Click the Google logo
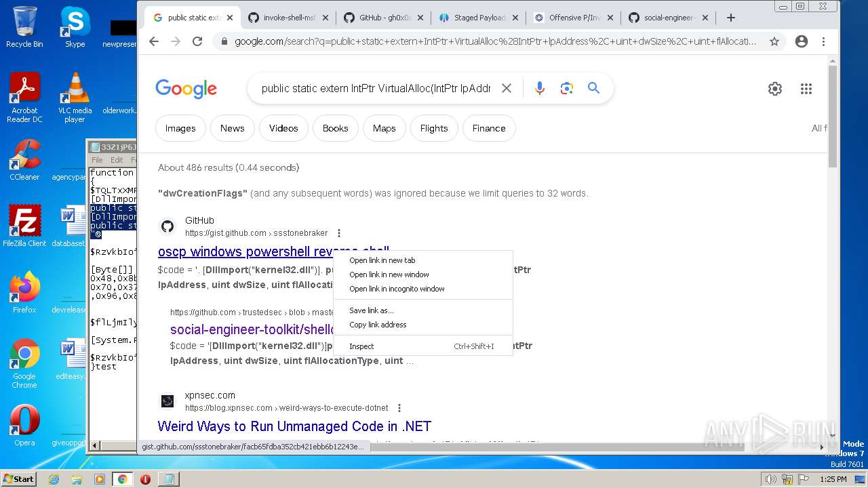Image resolution: width=868 pixels, height=488 pixels. click(186, 89)
